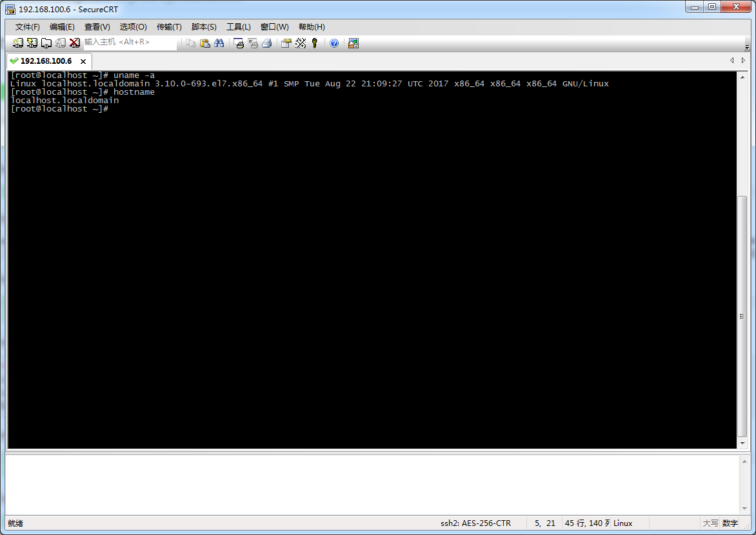The image size is (756, 535).
Task: Click 'ssh2: AES-256-CTR' in the status bar
Action: (475, 523)
